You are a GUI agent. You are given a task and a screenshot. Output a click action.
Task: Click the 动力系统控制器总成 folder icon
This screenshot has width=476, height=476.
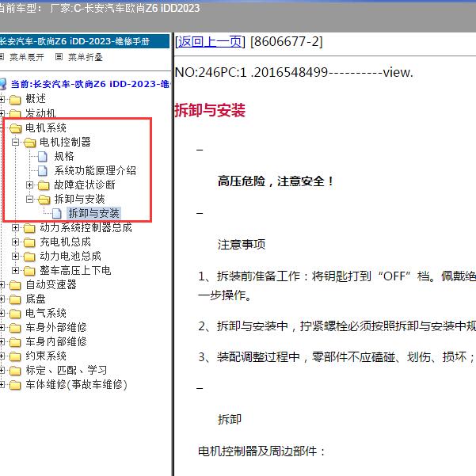click(29, 228)
